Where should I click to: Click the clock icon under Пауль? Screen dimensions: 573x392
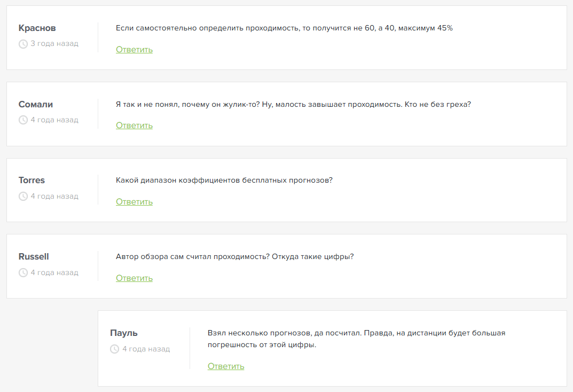(x=114, y=349)
